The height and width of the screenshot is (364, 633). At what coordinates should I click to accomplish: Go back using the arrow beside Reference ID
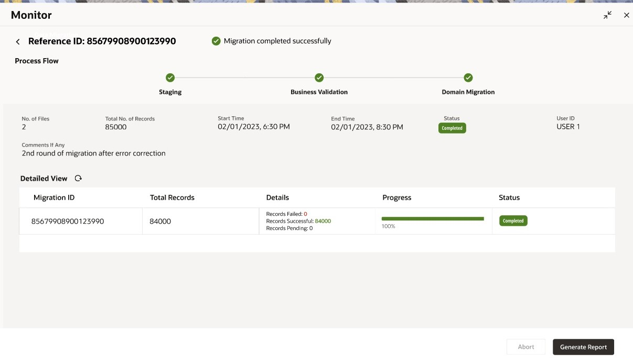point(18,41)
